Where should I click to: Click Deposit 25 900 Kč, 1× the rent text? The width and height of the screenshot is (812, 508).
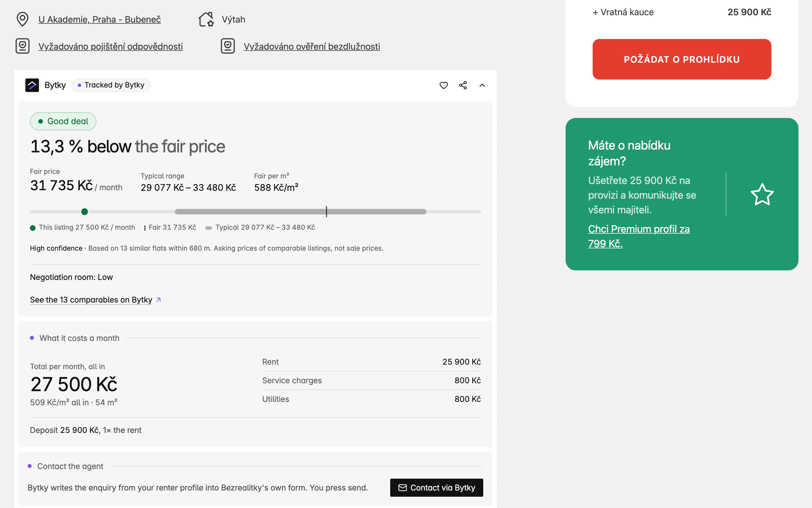coord(85,430)
